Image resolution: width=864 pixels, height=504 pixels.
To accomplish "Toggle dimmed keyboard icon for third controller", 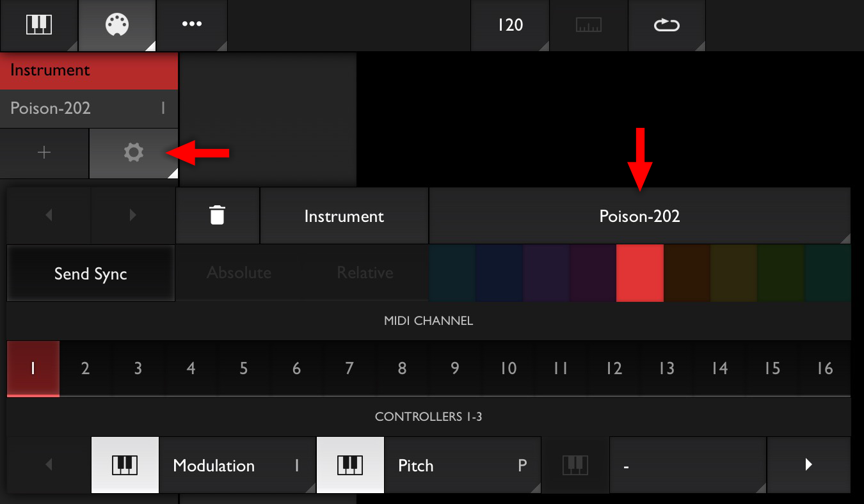I will coord(575,465).
